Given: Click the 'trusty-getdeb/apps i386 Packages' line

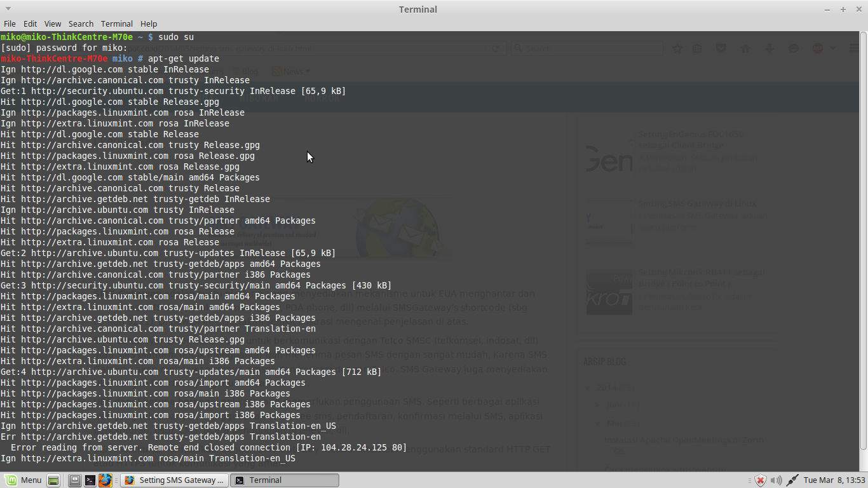Looking at the screenshot, I should pos(158,318).
